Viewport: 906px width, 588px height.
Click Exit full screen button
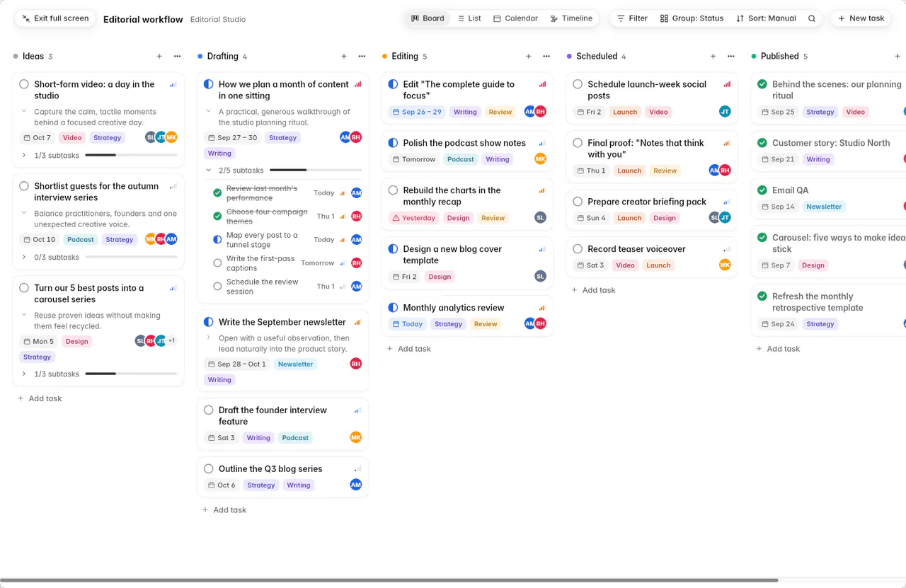55,18
